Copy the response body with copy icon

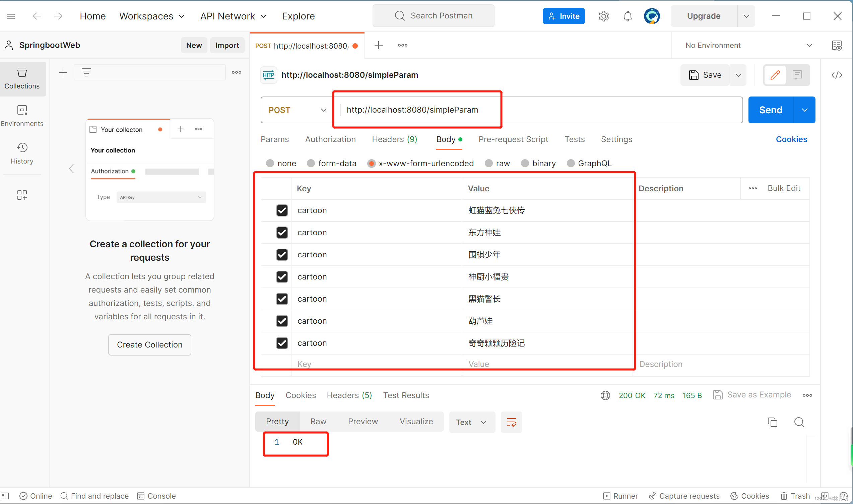(x=772, y=422)
